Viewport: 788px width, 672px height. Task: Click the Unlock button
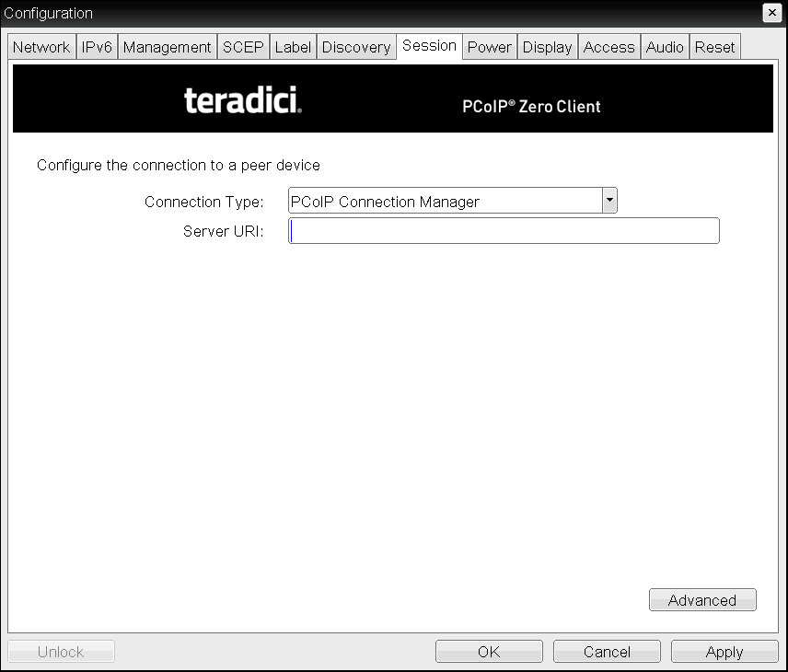[x=61, y=652]
